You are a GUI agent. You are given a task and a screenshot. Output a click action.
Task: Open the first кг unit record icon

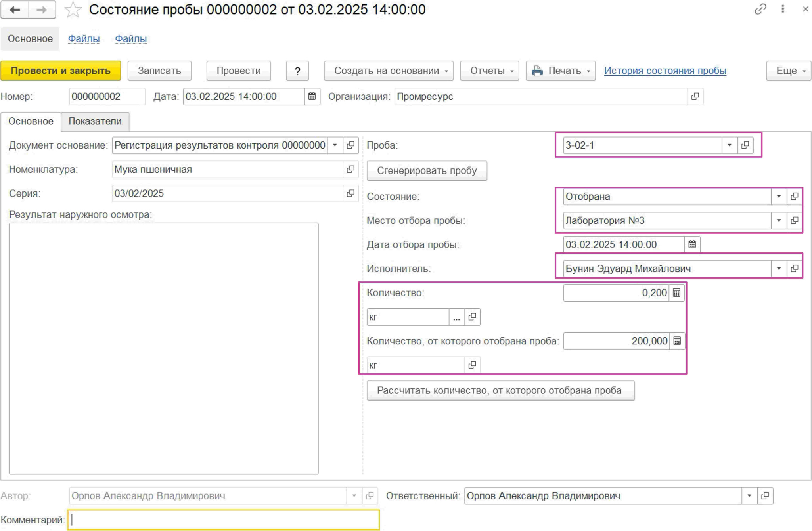472,317
